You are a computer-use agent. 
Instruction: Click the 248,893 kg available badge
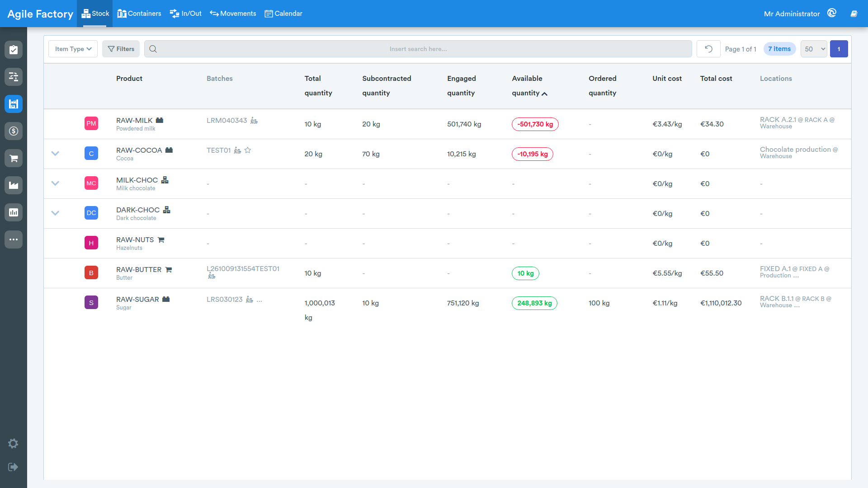tap(534, 303)
